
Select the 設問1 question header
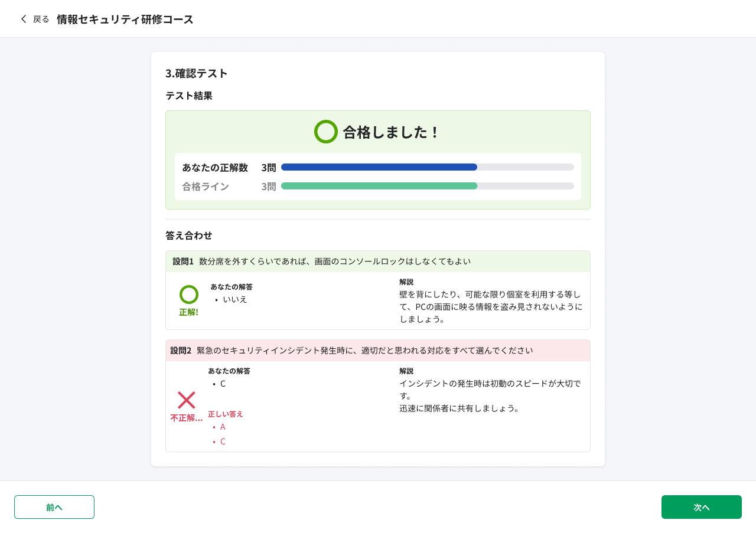point(378,261)
